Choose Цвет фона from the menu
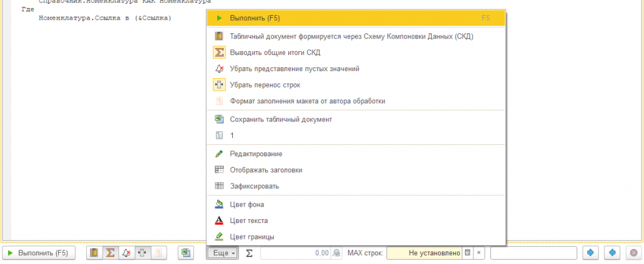 [x=247, y=204]
